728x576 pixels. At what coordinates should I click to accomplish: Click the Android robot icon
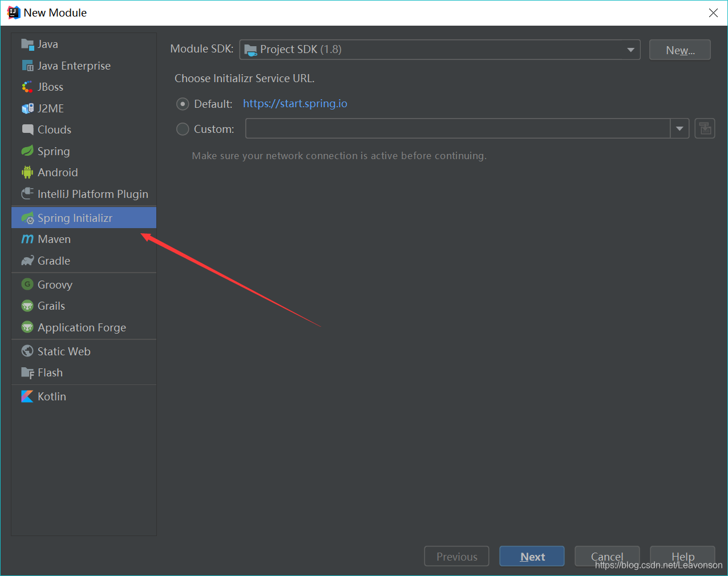coord(27,172)
